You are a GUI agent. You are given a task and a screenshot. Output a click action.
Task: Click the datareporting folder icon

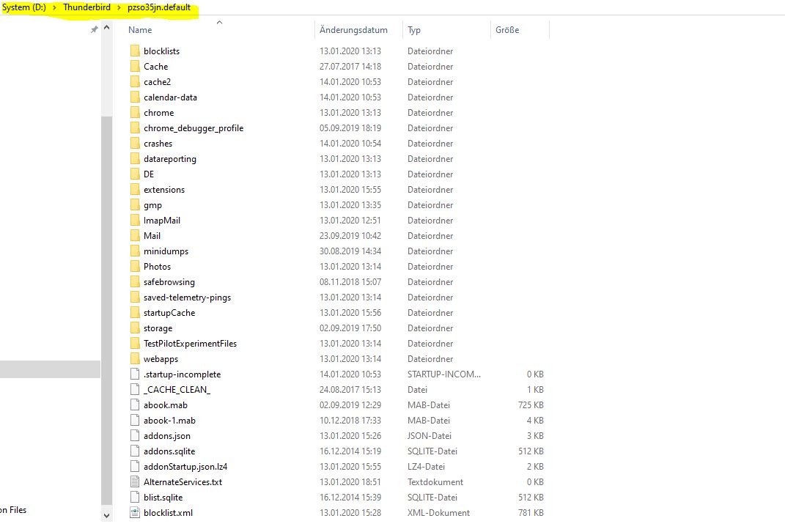[x=135, y=159]
